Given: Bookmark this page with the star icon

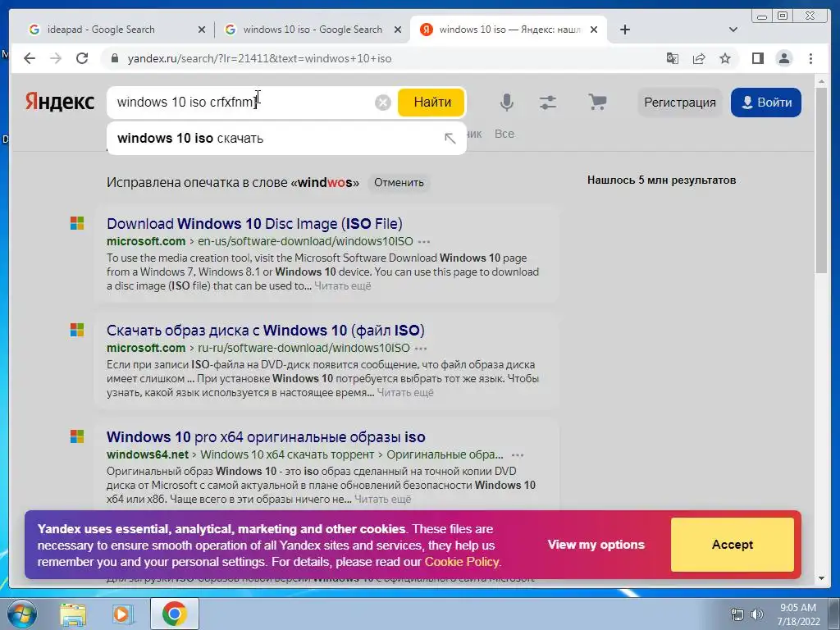Looking at the screenshot, I should [x=725, y=58].
